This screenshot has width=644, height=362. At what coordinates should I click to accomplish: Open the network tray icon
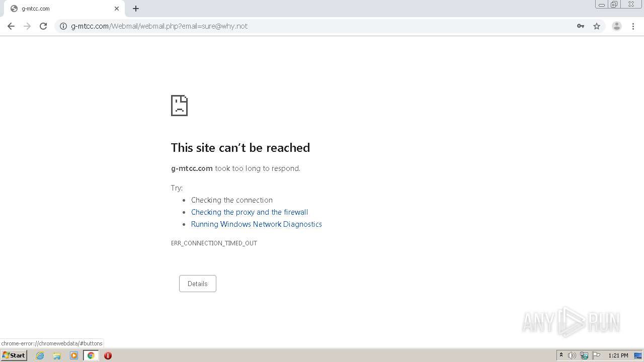click(584, 355)
